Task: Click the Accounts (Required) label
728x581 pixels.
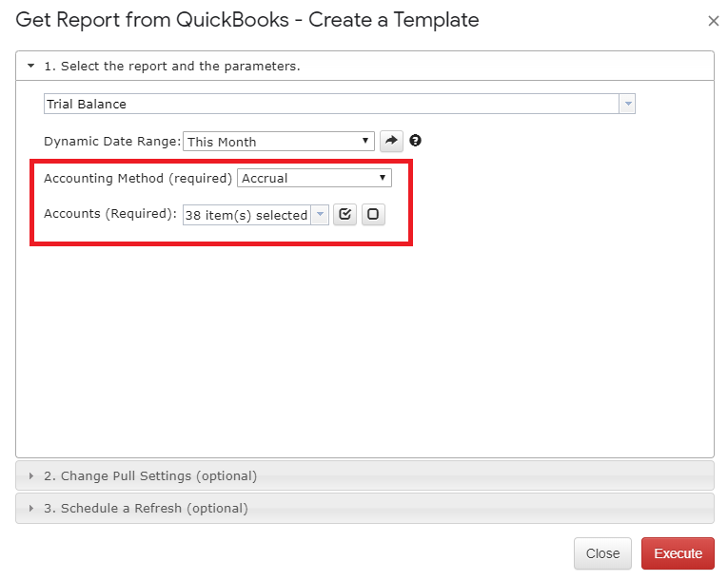Action: [x=110, y=214]
